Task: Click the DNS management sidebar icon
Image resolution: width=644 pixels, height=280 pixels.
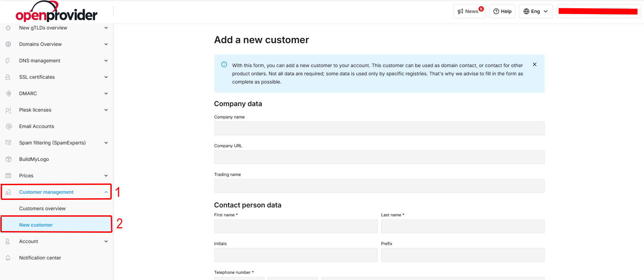Action: pos(8,61)
